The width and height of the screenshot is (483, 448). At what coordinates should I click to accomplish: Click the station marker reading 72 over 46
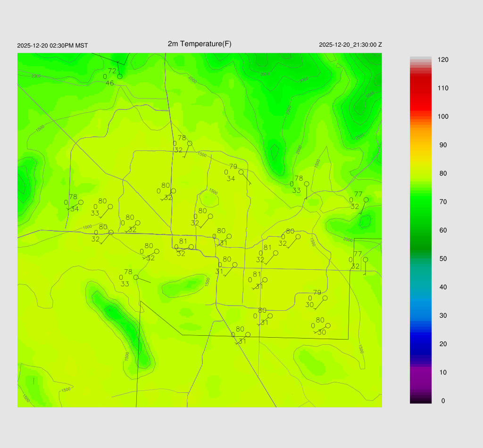pos(120,76)
